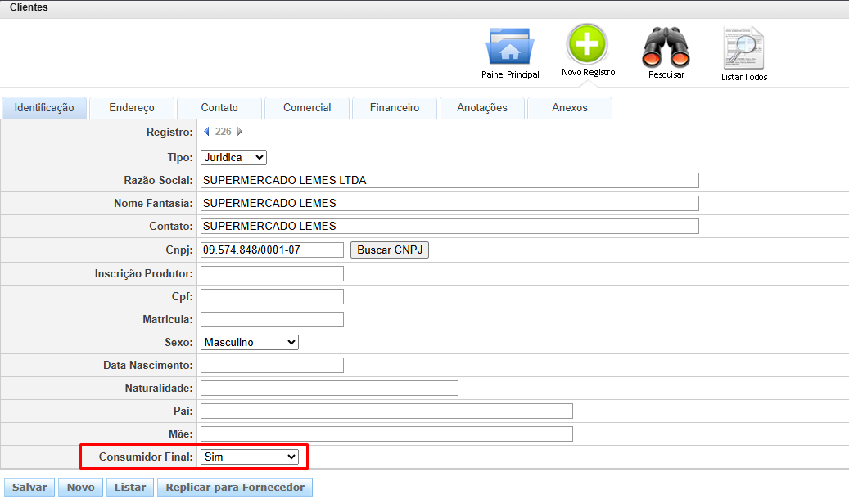Open the Sexo dropdown
This screenshot has width=849, height=504.
(x=249, y=342)
